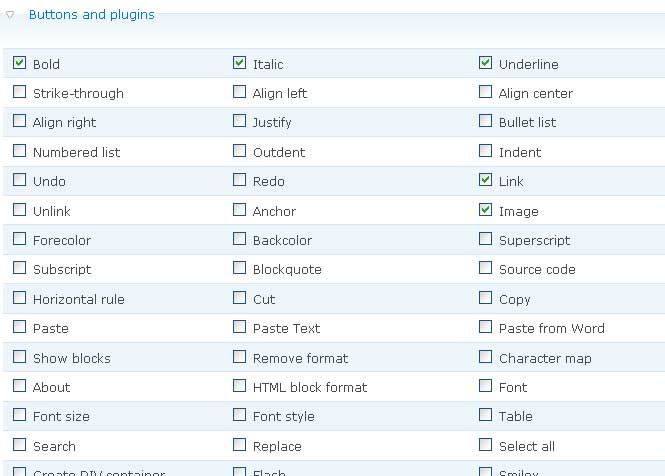Image resolution: width=665 pixels, height=476 pixels.
Task: Enable the Source code checkbox
Action: pyautogui.click(x=486, y=268)
